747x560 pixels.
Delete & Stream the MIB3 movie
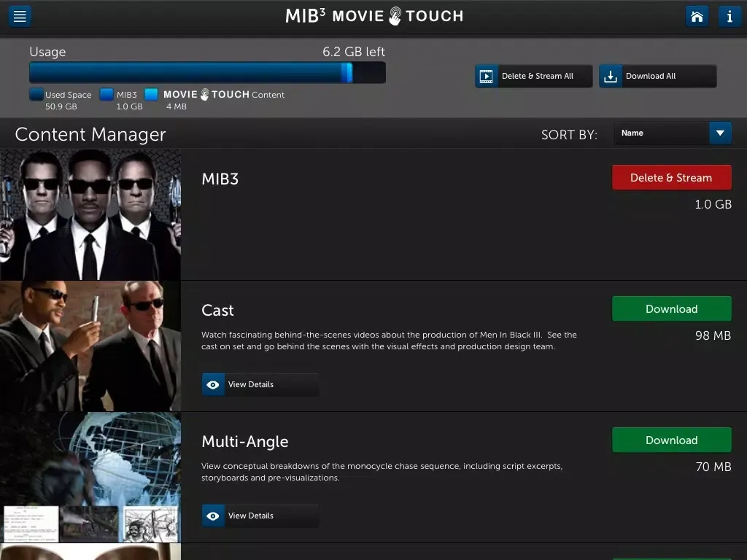[x=671, y=178]
